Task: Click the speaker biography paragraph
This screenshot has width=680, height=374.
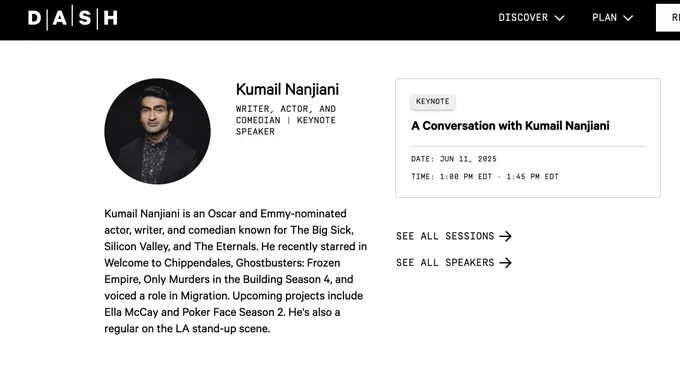Action: tap(235, 271)
